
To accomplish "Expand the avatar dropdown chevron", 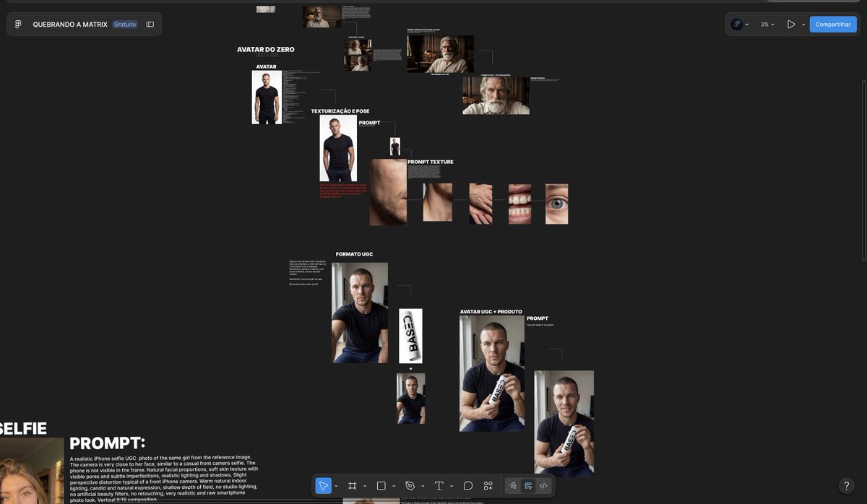I will (747, 25).
